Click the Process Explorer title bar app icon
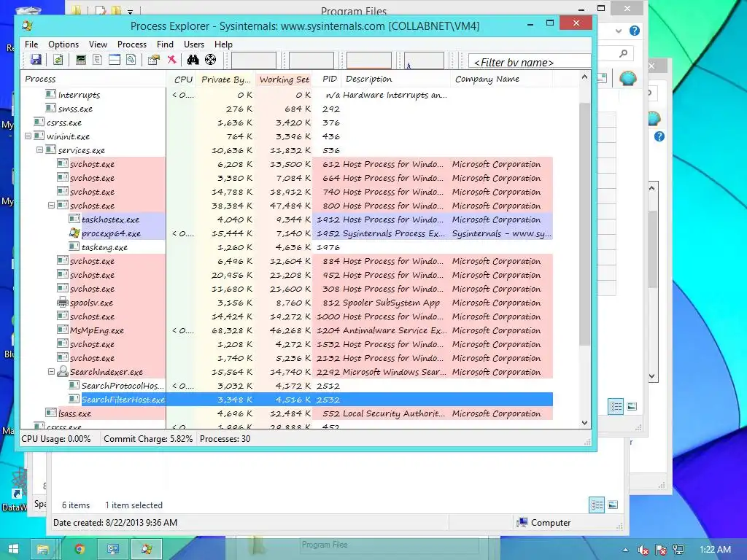Viewport: 747px width, 560px height. click(x=28, y=26)
